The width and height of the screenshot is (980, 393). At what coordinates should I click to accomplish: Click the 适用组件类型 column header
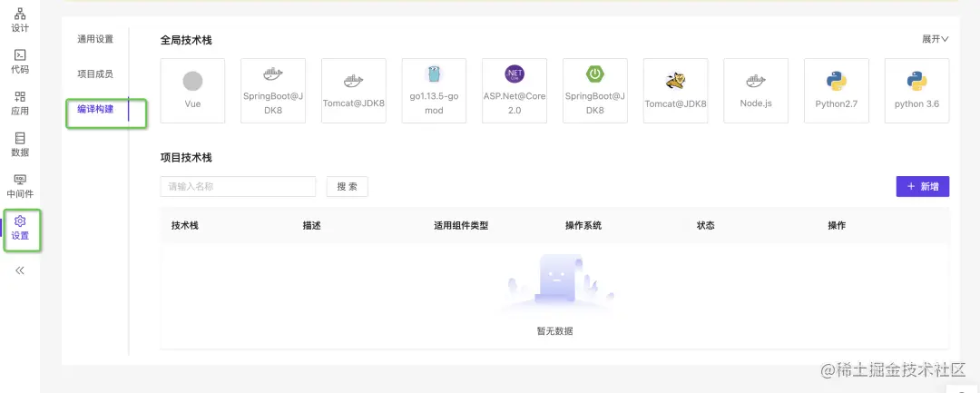[x=461, y=226]
